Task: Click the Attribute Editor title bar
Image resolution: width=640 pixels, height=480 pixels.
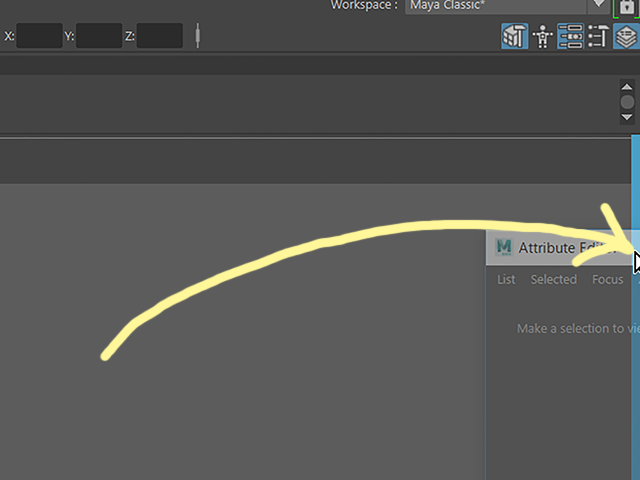Action: pyautogui.click(x=562, y=248)
